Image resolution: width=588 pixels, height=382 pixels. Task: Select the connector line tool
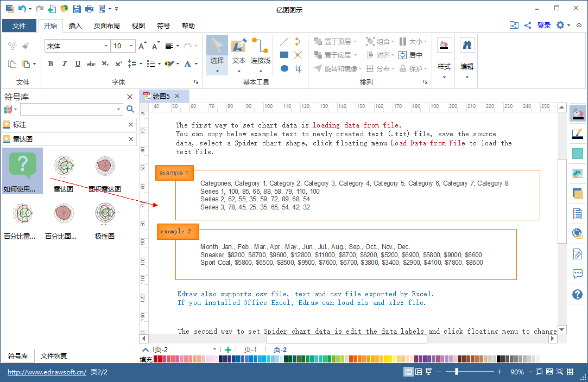[260, 49]
